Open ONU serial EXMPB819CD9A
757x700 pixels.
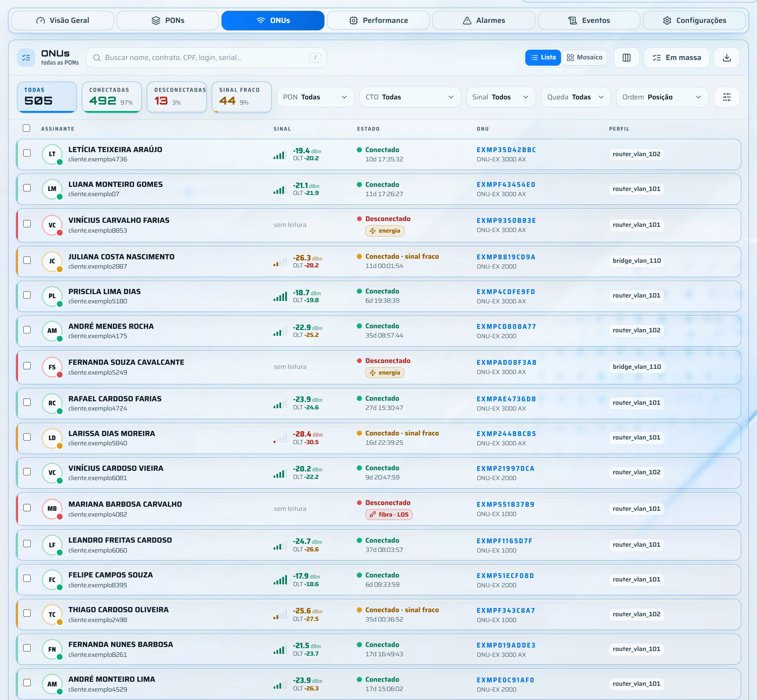506,257
